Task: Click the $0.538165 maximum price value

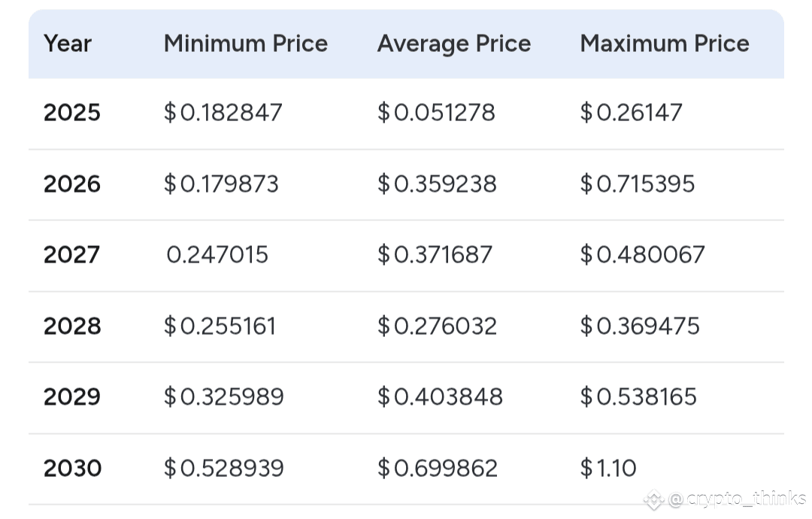Action: [x=638, y=397]
